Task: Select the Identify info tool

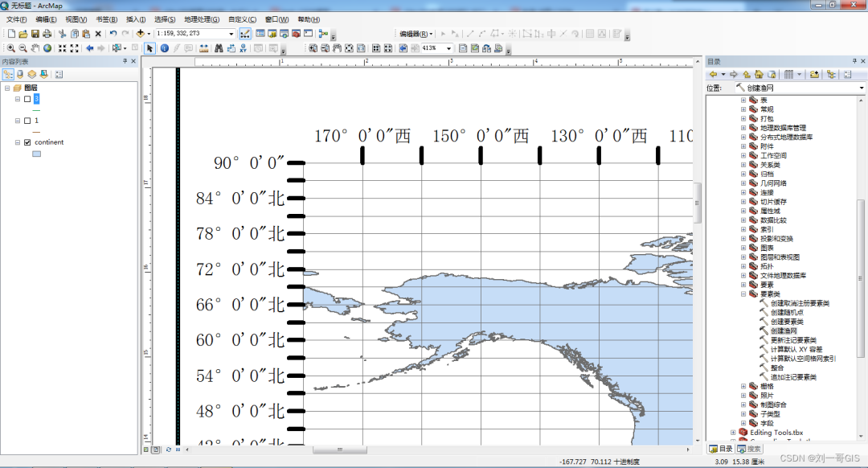Action: [165, 48]
